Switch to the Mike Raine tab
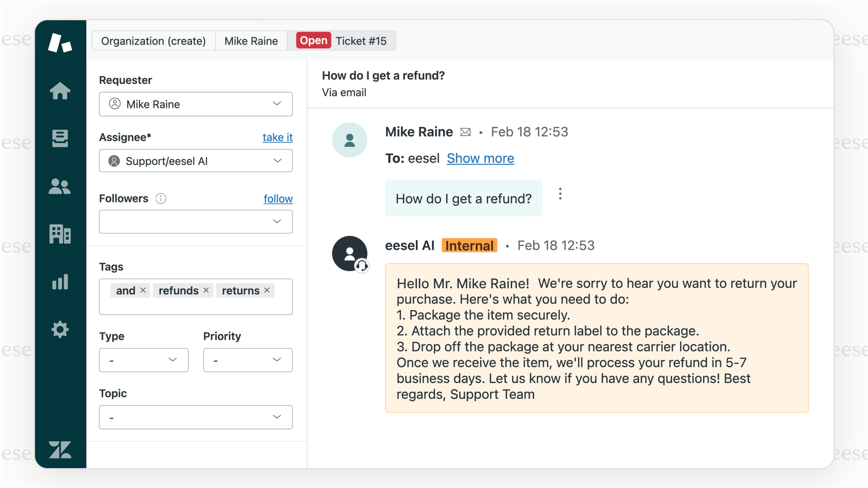 pyautogui.click(x=251, y=41)
